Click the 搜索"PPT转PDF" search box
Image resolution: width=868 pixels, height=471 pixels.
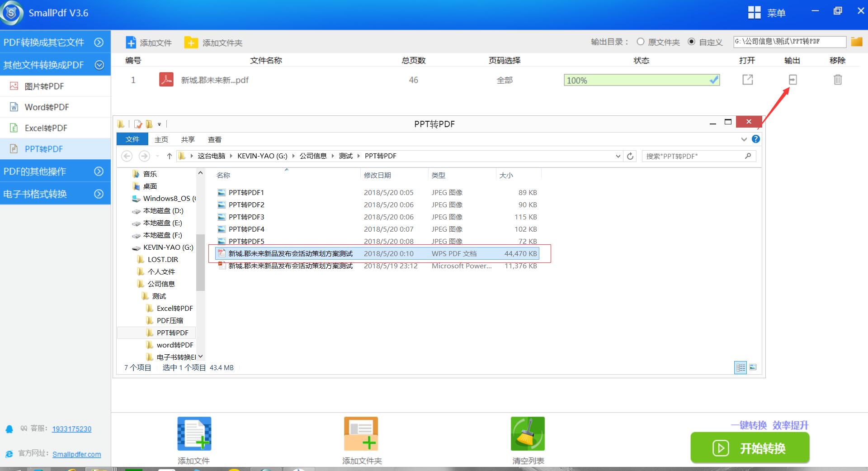[x=698, y=156]
